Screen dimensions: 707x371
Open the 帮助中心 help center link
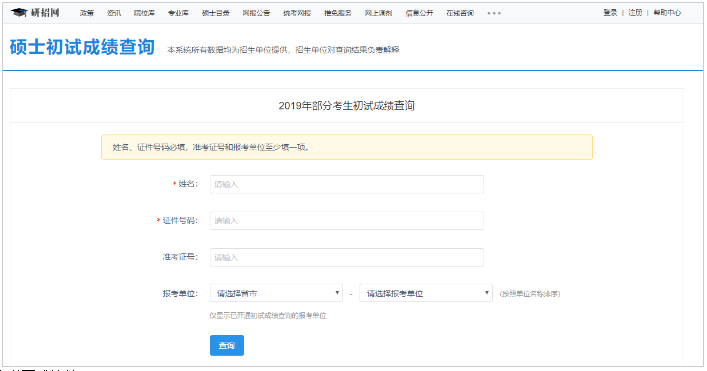[x=667, y=13]
